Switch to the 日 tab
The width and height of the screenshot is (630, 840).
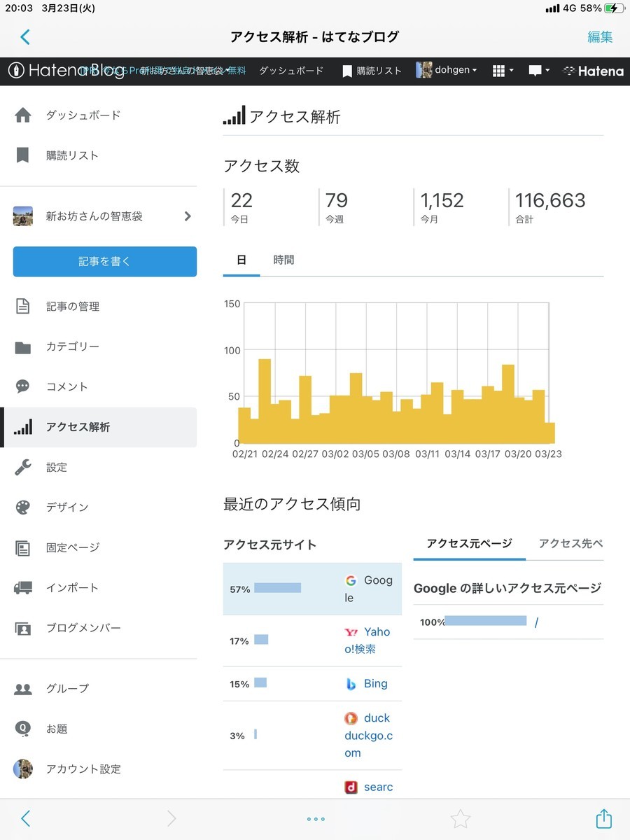[x=241, y=260]
